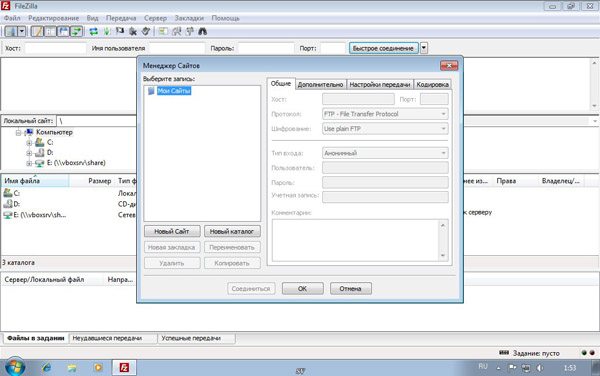Open the filename filters toolbar icon

(x=163, y=31)
